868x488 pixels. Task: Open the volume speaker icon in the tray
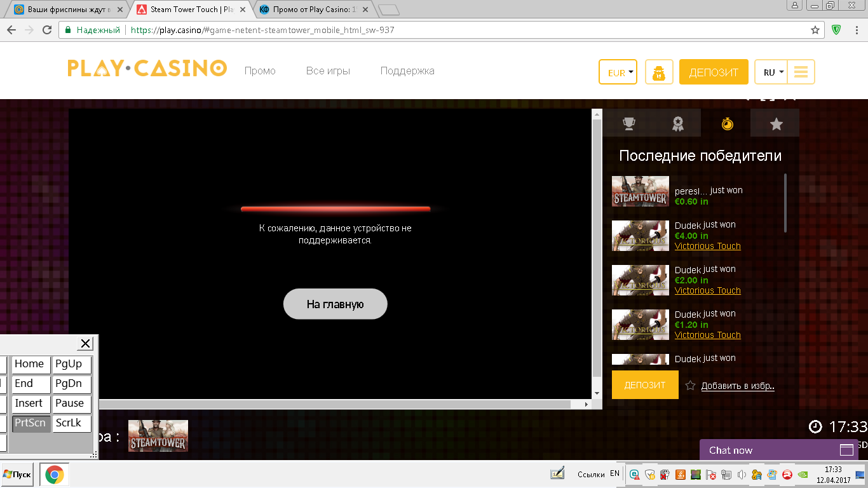pos(741,474)
